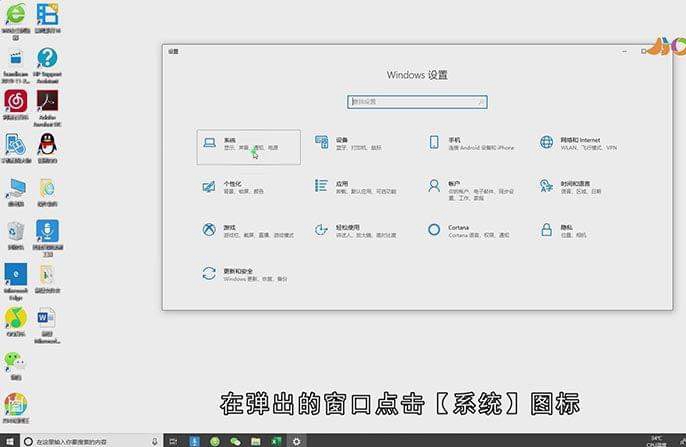Click the taskbar search microphone icon
Viewport: 686px width, 447px height.
pyautogui.click(x=154, y=441)
